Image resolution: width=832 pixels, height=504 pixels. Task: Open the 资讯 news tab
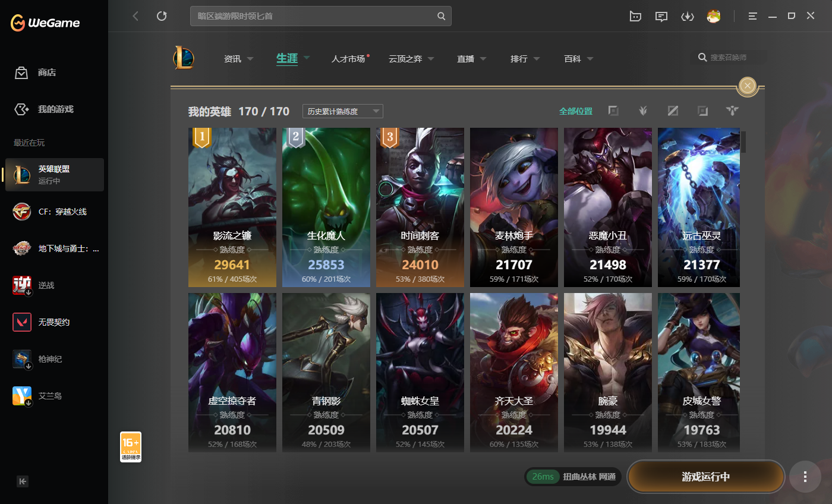click(x=232, y=59)
